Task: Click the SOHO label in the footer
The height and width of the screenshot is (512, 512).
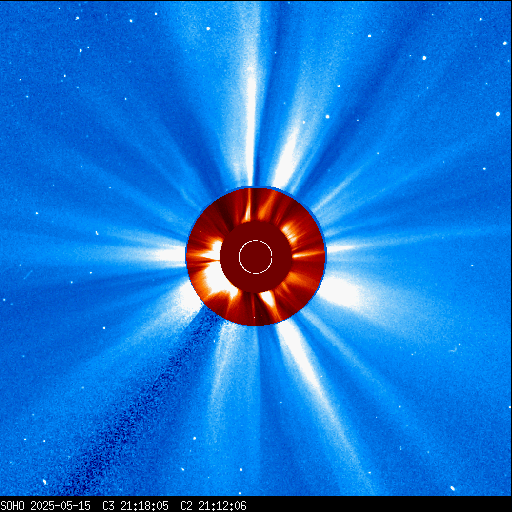Action: [13, 506]
